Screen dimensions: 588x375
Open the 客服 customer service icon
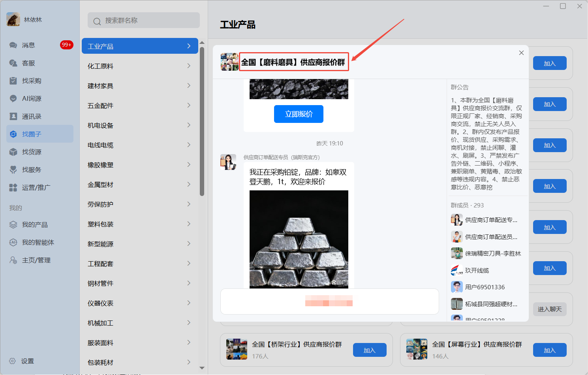click(13, 63)
